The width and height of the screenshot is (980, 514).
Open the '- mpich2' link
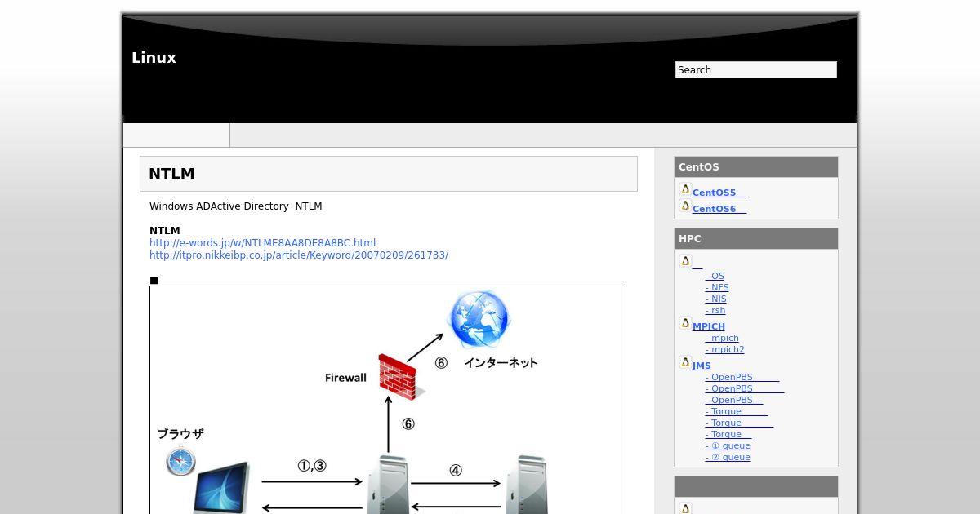(x=725, y=350)
